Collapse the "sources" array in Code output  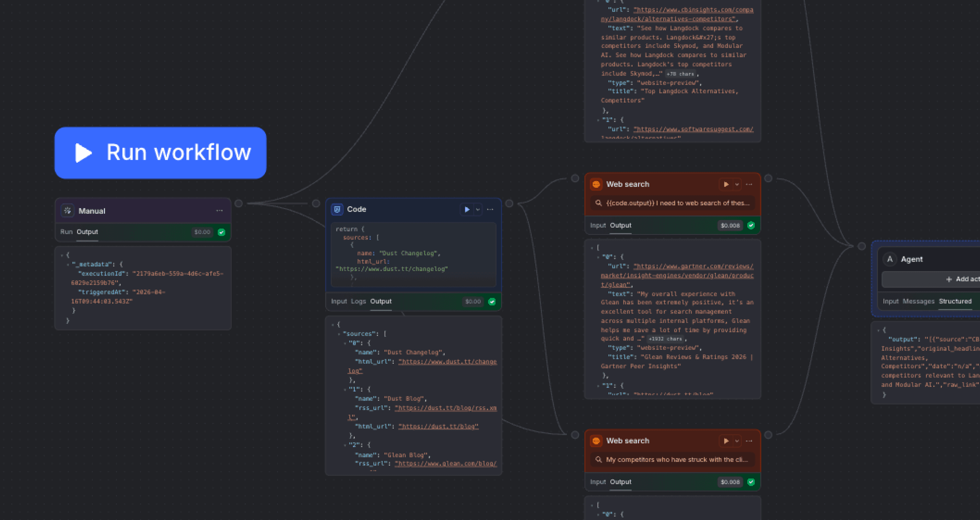click(x=339, y=334)
